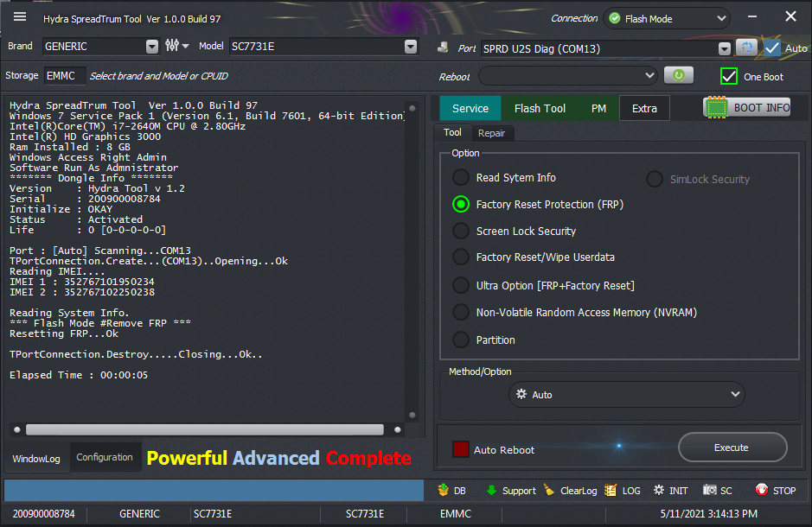Screen dimensions: 812x527
Task: Open the Connection Flash Mode dropdown
Action: tap(667, 19)
